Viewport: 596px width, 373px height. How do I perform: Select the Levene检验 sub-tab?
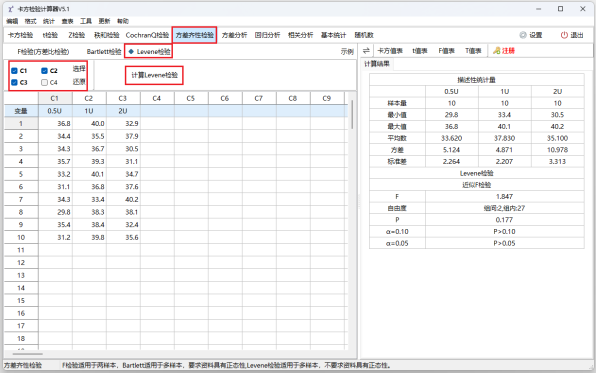pyautogui.click(x=149, y=51)
